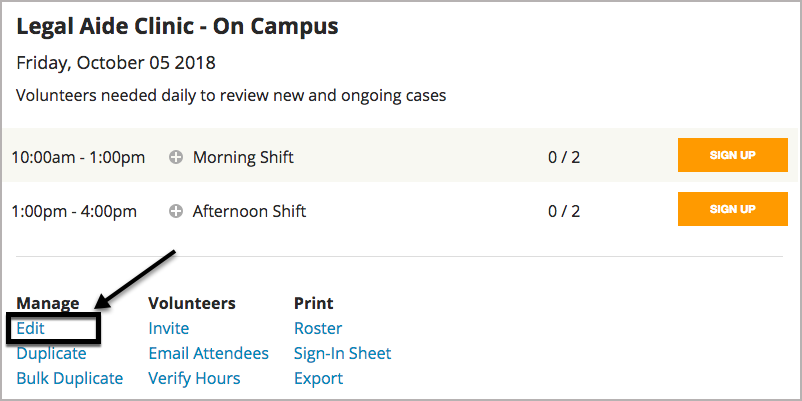
Task: Sign up for the Morning Shift
Action: click(732, 155)
